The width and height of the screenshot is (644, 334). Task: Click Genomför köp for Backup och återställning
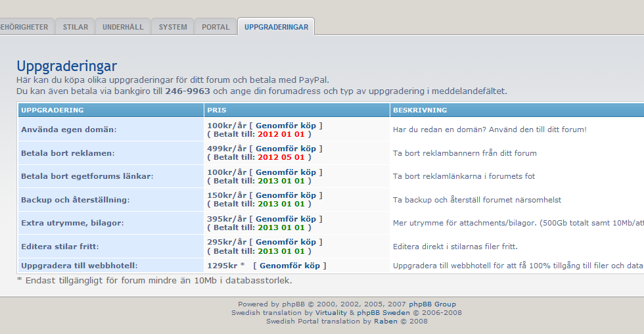[x=286, y=195]
